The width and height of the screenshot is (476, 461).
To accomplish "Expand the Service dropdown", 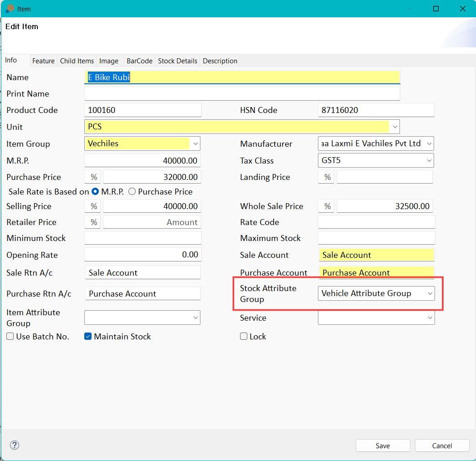I will click(x=430, y=318).
